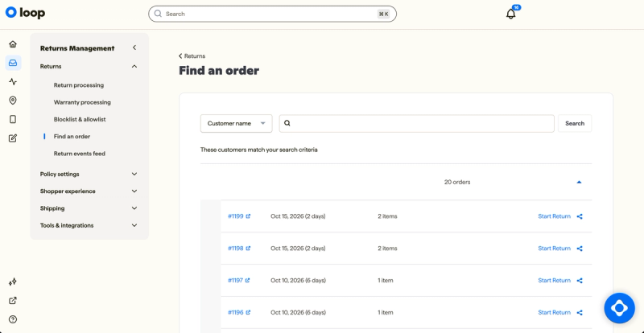Open external link icon for #1198

248,248
